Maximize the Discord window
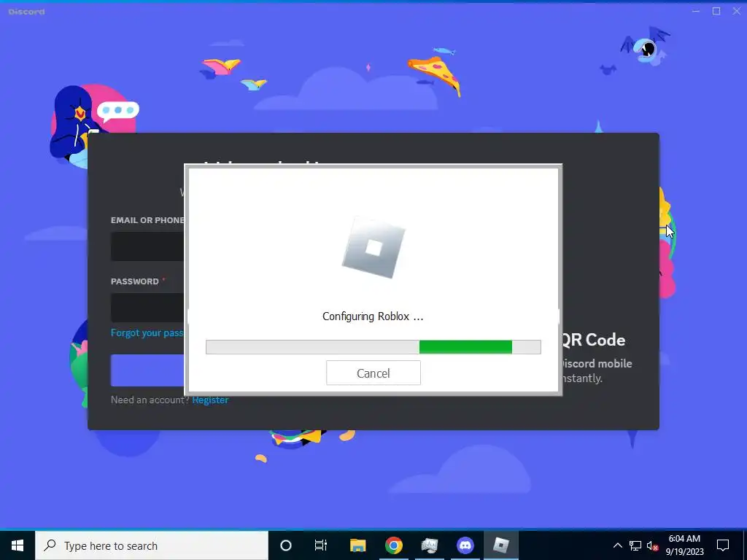Screen dimensions: 747x560 point(716,11)
